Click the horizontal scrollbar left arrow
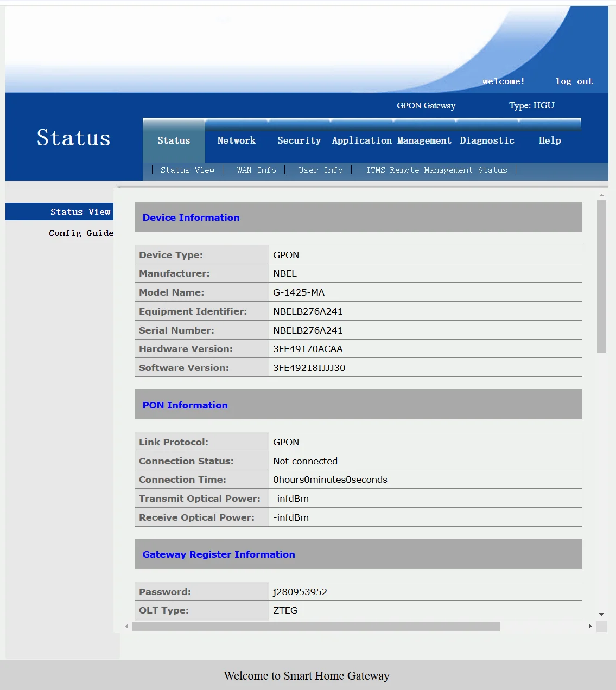 127,627
